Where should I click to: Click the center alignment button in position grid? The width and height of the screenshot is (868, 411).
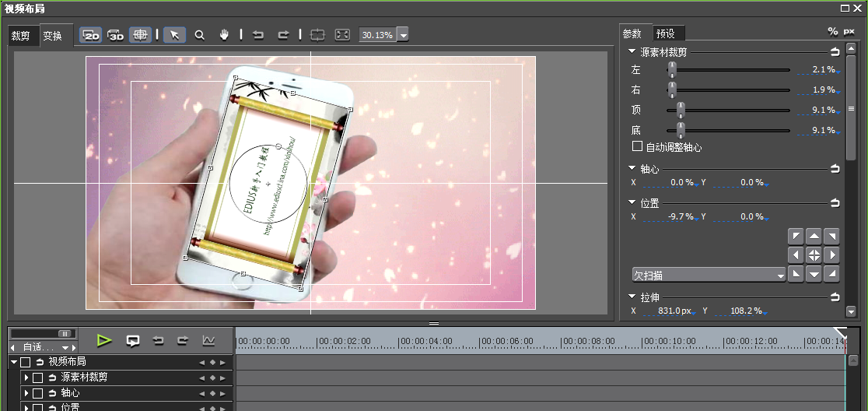[x=814, y=255]
